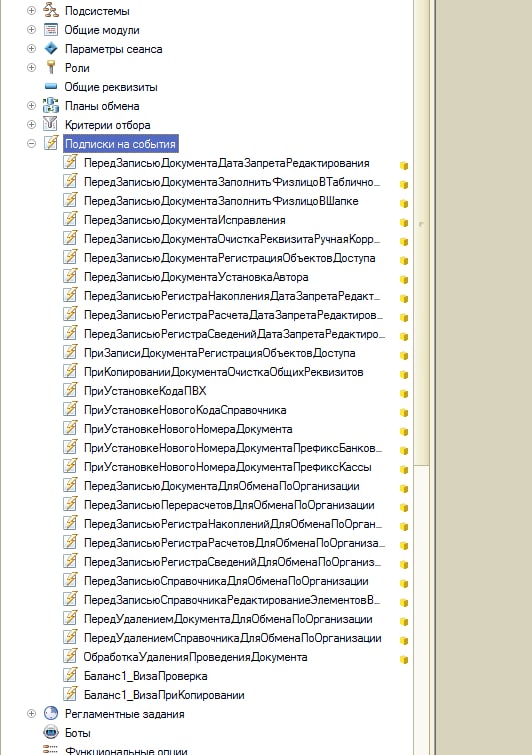The image size is (532, 755).
Task: Select ПередЗаписьюПерерасчетовДляОбменаПоОрганизации subscription
Action: (x=229, y=505)
